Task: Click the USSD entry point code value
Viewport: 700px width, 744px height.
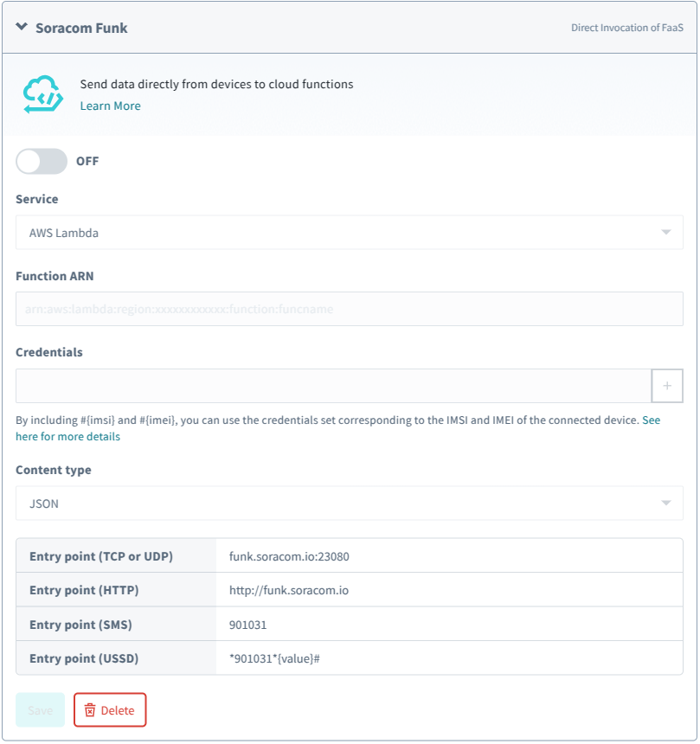Action: [275, 658]
